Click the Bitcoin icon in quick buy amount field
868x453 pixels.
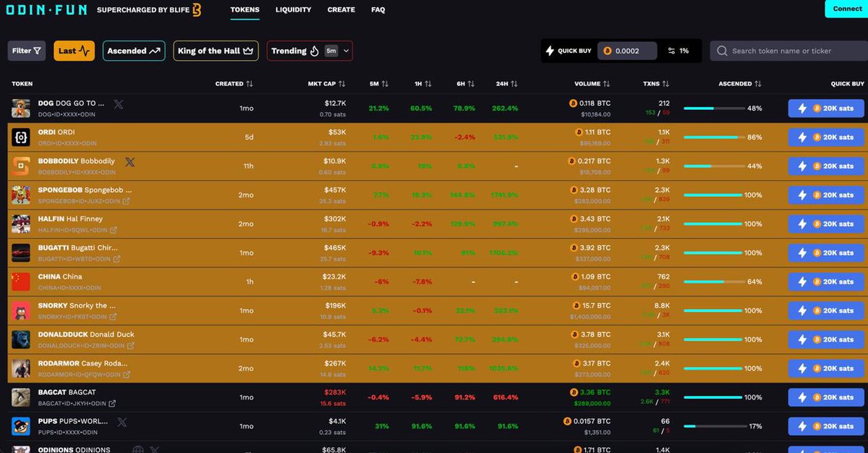click(x=608, y=51)
